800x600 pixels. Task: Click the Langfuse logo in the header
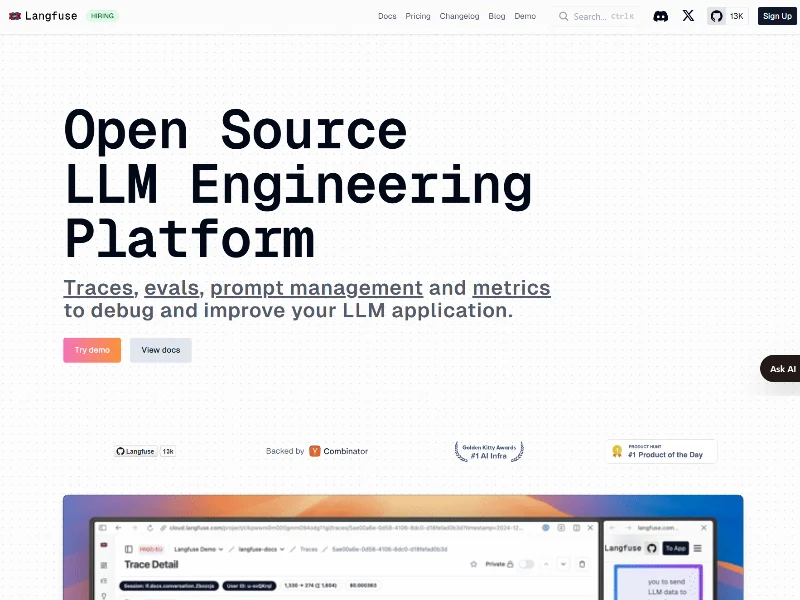pyautogui.click(x=43, y=16)
